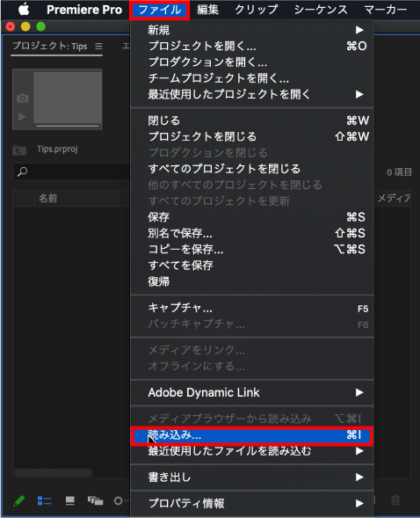The height and width of the screenshot is (518, 420).
Task: Open the クリップ menu
Action: 257,10
